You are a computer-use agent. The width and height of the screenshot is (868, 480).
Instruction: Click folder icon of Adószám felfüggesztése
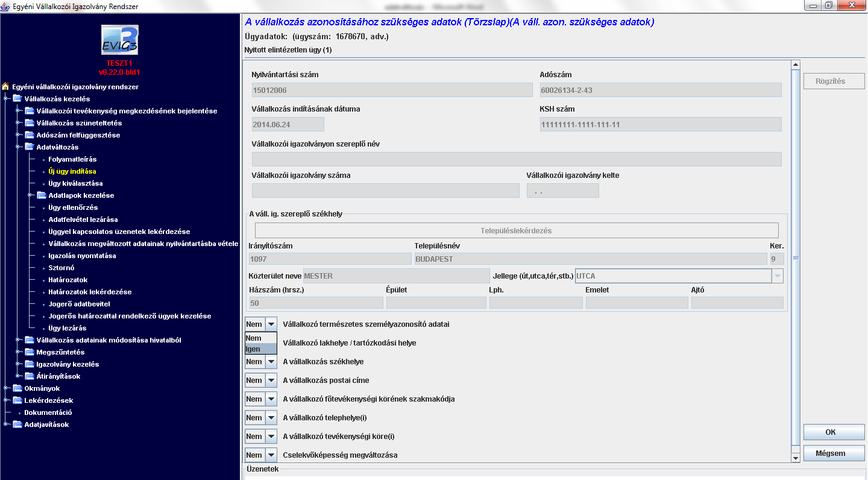point(29,135)
